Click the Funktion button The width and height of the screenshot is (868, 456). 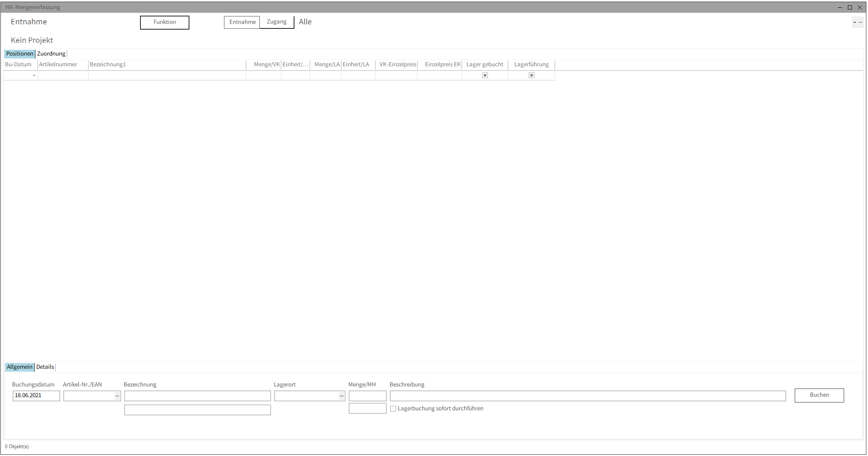click(x=165, y=22)
